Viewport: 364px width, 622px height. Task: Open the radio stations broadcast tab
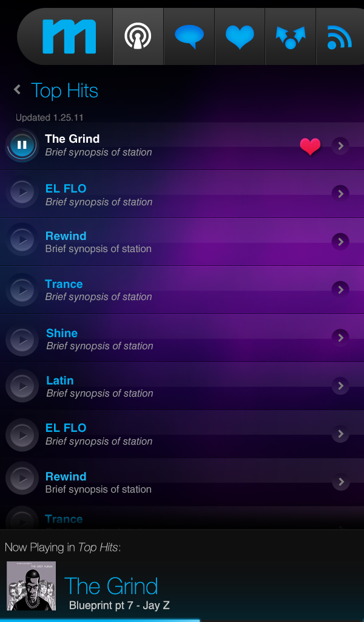click(138, 36)
